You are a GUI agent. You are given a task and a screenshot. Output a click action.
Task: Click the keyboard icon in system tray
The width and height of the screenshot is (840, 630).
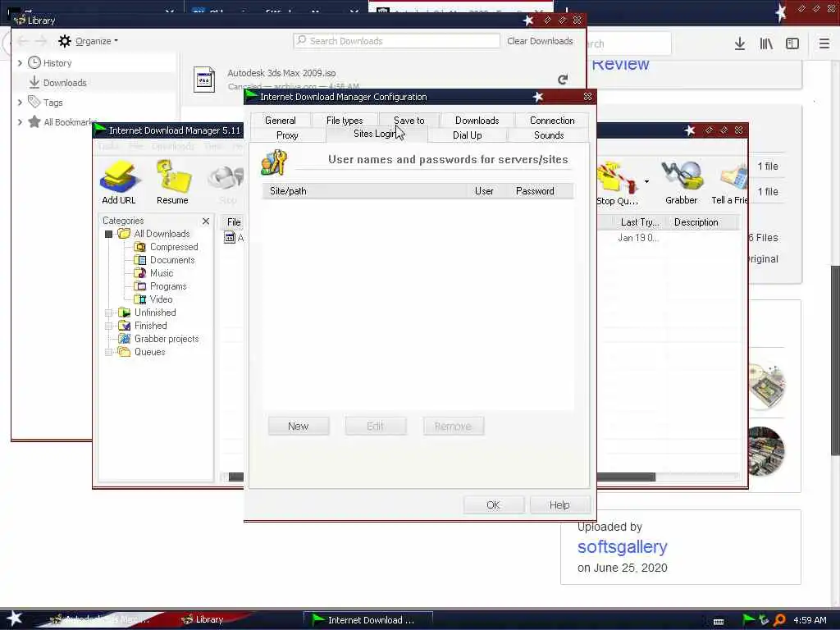719,621
